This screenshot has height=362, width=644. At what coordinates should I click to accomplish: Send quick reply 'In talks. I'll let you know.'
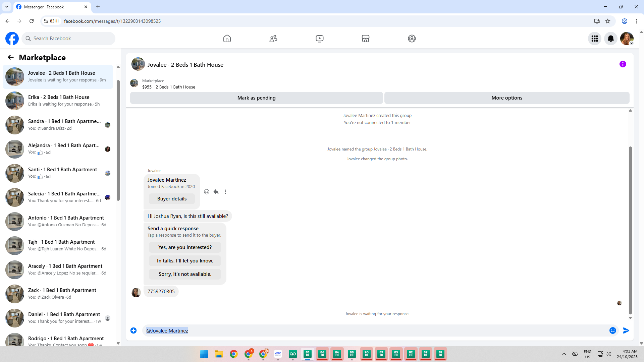[x=185, y=261]
